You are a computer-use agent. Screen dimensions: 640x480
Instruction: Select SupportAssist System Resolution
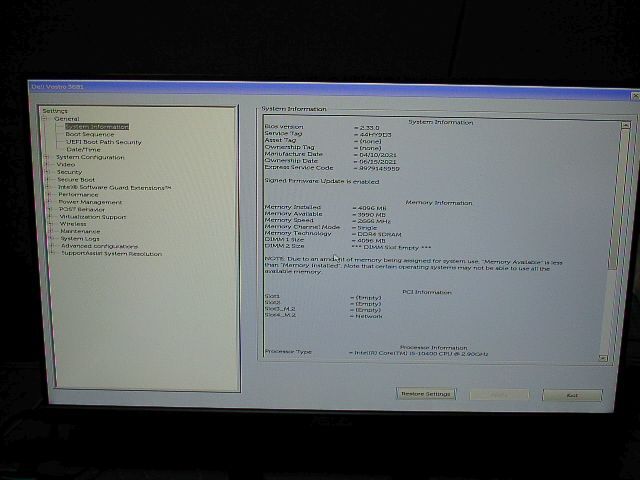point(111,253)
